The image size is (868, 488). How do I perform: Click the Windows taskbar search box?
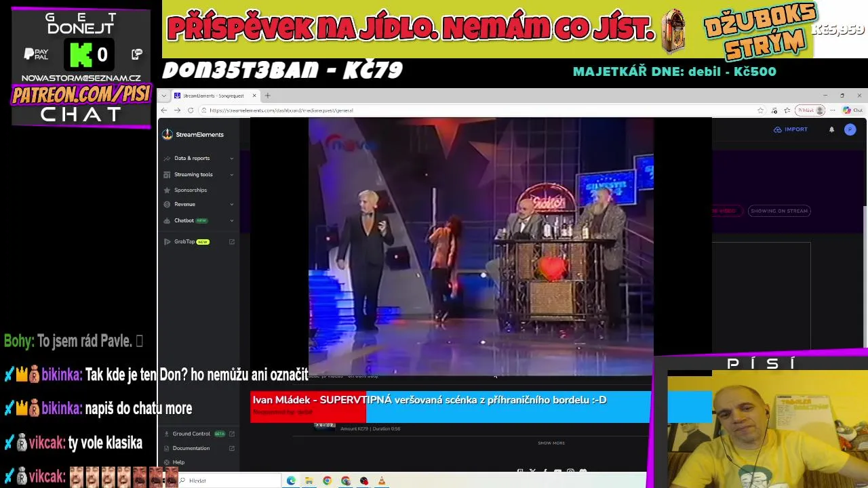(x=229, y=481)
